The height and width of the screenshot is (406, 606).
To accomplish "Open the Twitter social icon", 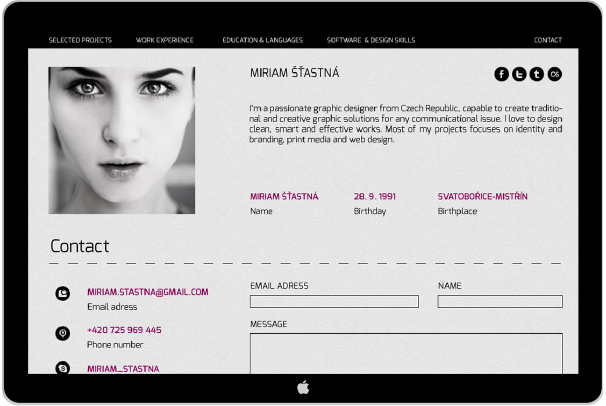I will pos(519,74).
